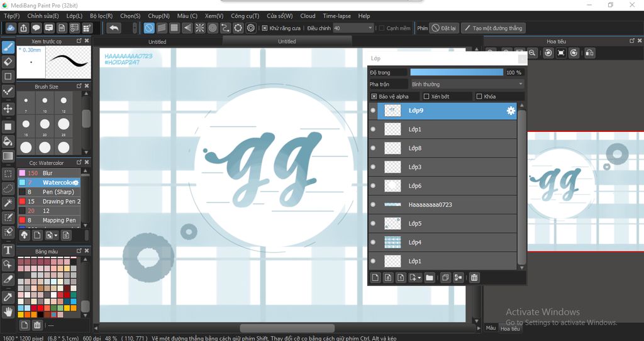Screen dimensions: 644x341
Task: Select the Text tool
Action: [x=8, y=250]
